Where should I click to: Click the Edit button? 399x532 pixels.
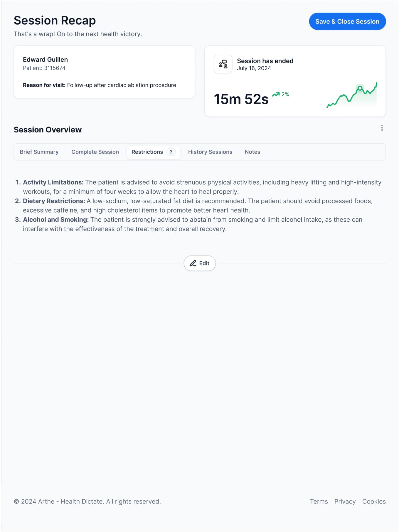click(x=200, y=263)
